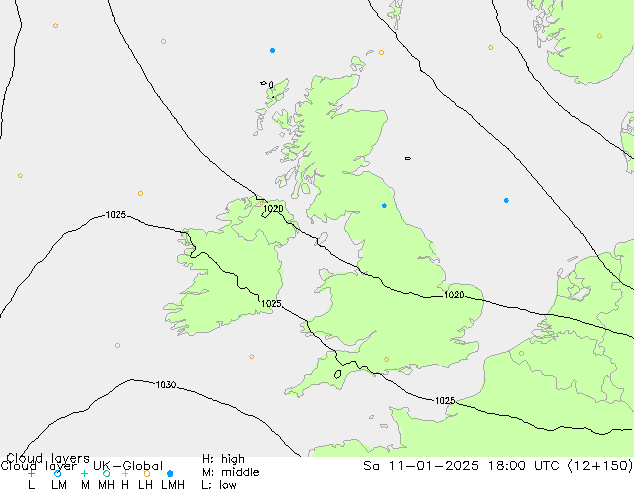Click the 'MH' legend letters
Image resolution: width=634 pixels, height=490 pixels.
106,485
